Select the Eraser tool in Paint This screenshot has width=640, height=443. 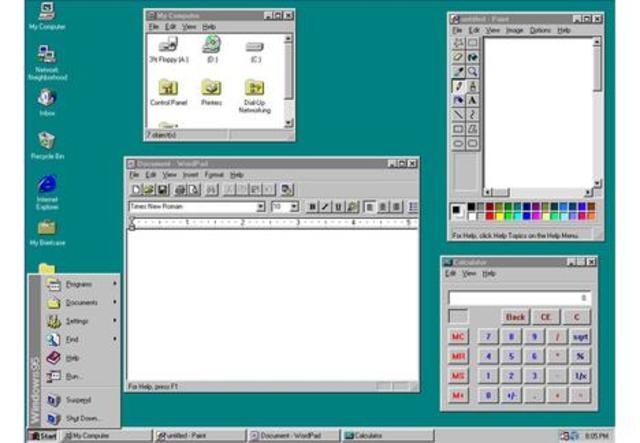pos(458,57)
